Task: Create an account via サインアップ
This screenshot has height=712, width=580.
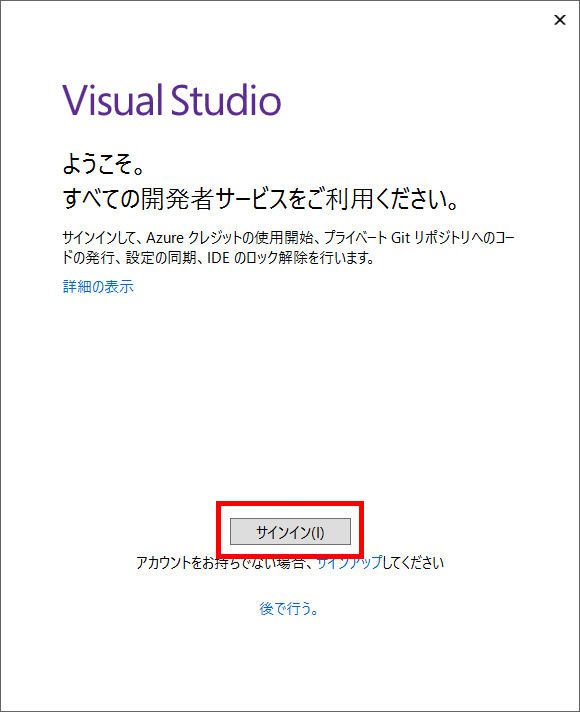Action: click(x=349, y=563)
